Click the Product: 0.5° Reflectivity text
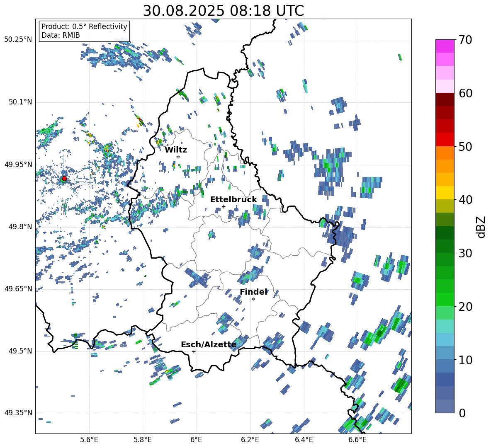 (x=84, y=26)
